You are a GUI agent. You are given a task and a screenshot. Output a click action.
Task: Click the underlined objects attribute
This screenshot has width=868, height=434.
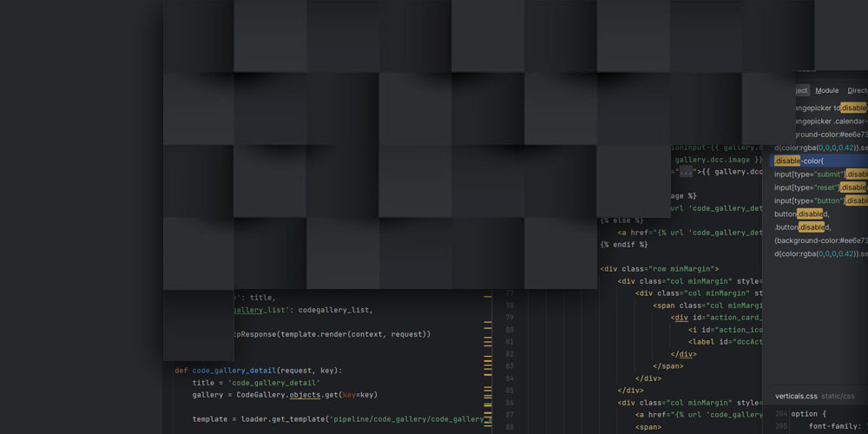click(x=306, y=395)
